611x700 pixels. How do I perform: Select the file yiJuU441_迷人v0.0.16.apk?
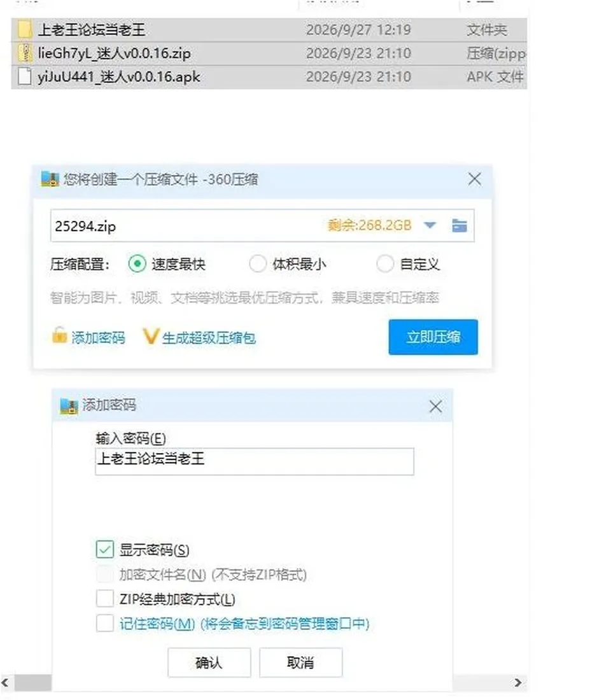click(x=119, y=77)
